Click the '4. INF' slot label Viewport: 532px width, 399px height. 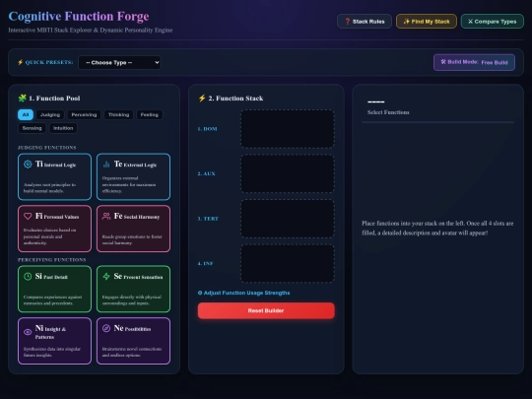[205, 263]
